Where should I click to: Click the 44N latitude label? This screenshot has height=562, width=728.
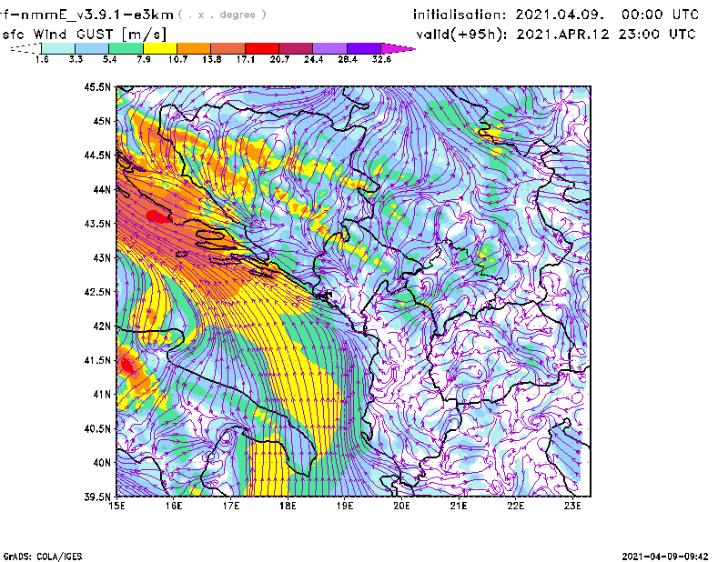pos(102,189)
